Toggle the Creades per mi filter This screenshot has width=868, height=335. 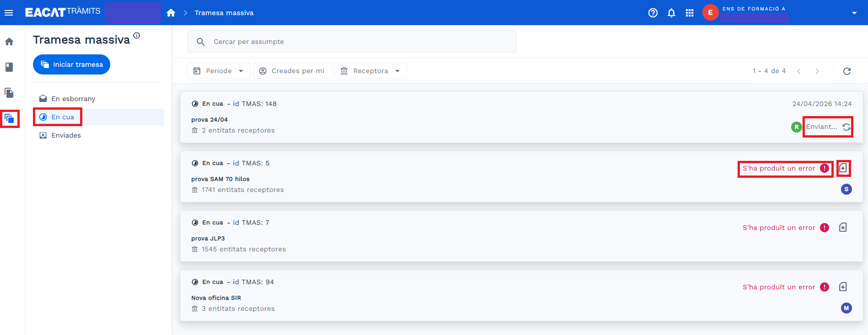tap(292, 71)
